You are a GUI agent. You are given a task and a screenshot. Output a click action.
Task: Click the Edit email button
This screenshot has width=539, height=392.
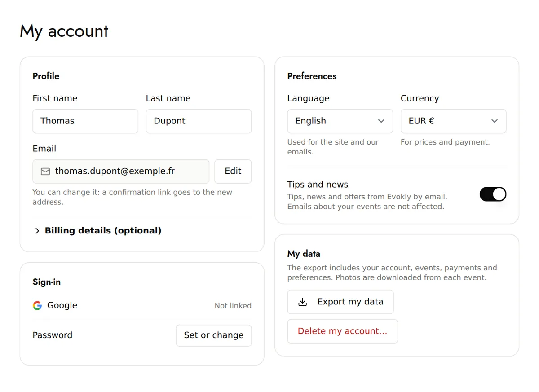coord(233,172)
